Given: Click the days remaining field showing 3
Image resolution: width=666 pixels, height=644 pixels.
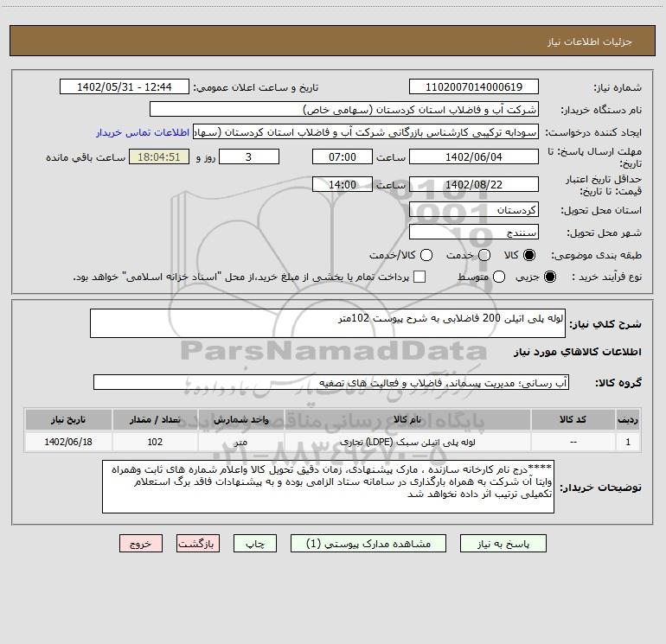Looking at the screenshot, I should pyautogui.click(x=249, y=156).
